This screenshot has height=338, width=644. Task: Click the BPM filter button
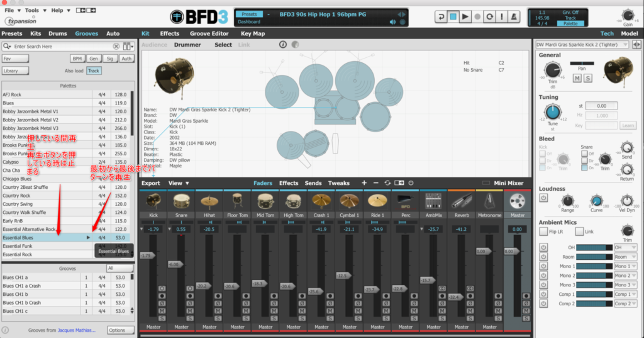coord(77,59)
